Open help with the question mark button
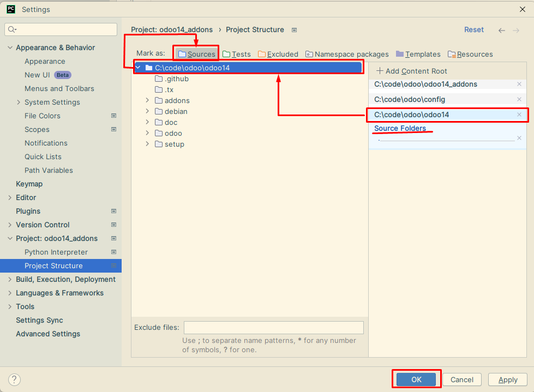 click(x=14, y=379)
